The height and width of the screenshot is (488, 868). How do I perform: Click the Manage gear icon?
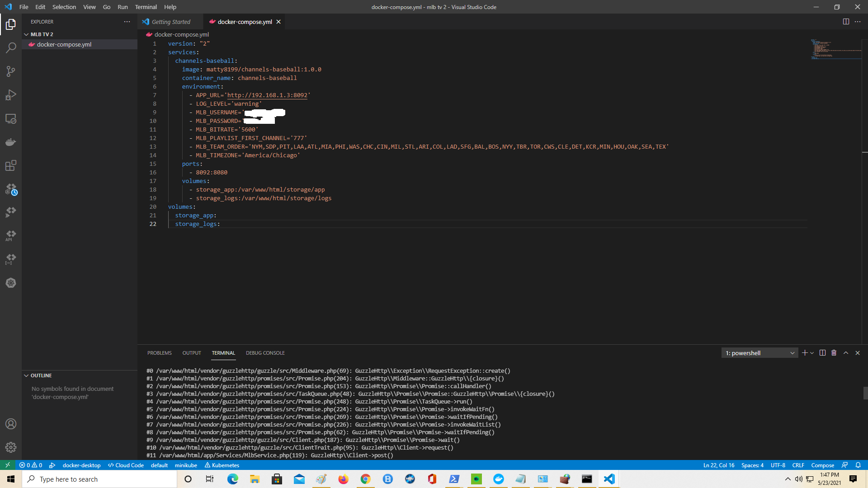click(11, 447)
